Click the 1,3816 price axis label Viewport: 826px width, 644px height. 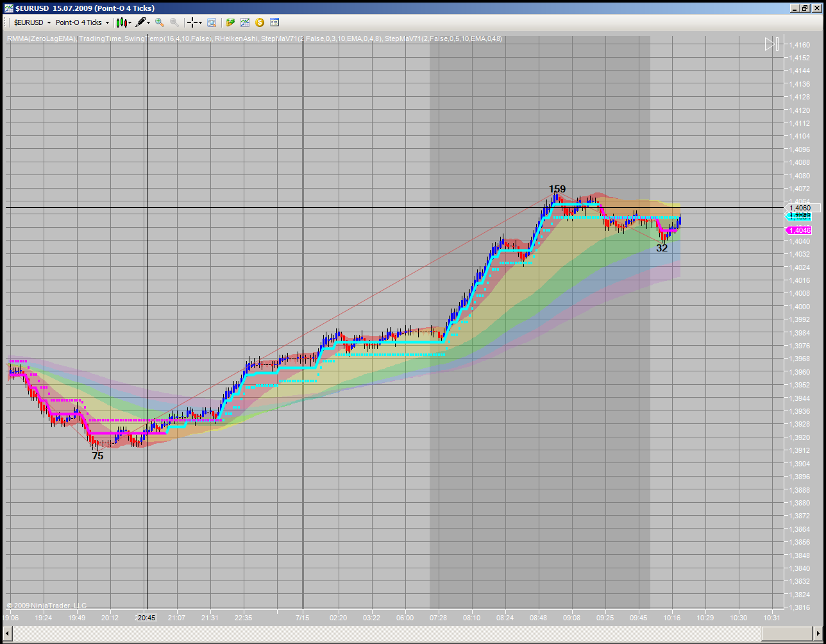pos(799,607)
